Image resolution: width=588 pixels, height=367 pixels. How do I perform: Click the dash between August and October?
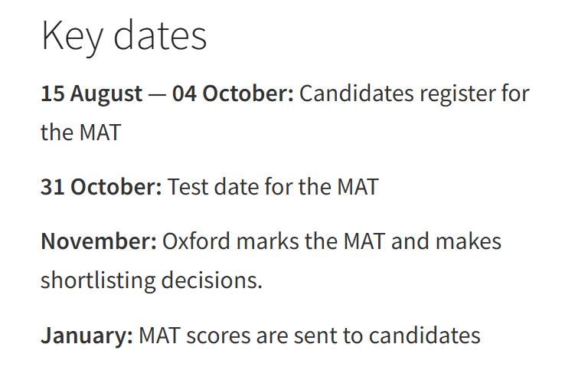tap(157, 94)
